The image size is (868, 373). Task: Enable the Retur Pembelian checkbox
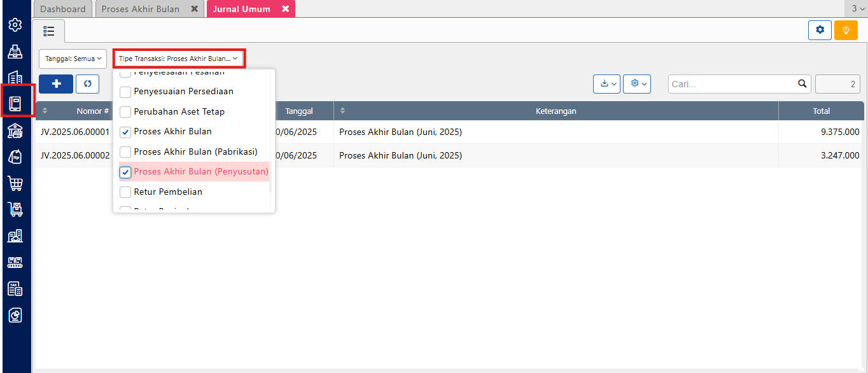tap(126, 192)
